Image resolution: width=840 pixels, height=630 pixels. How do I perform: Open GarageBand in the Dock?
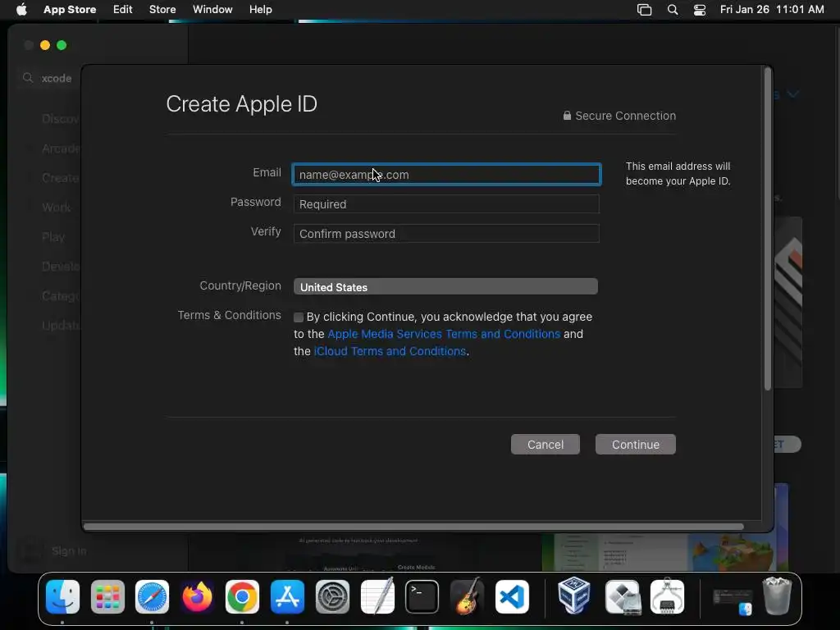pos(467,597)
